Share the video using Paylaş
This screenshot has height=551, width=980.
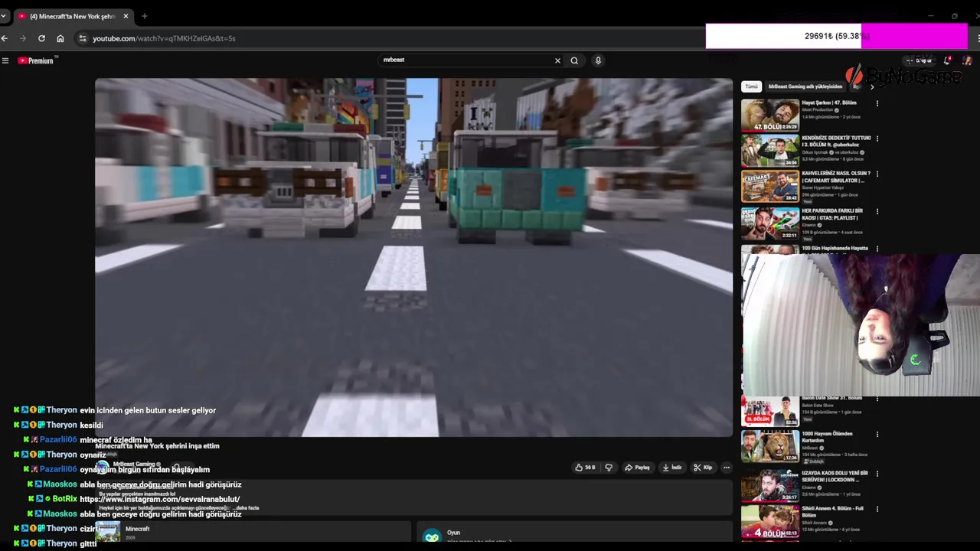point(637,468)
